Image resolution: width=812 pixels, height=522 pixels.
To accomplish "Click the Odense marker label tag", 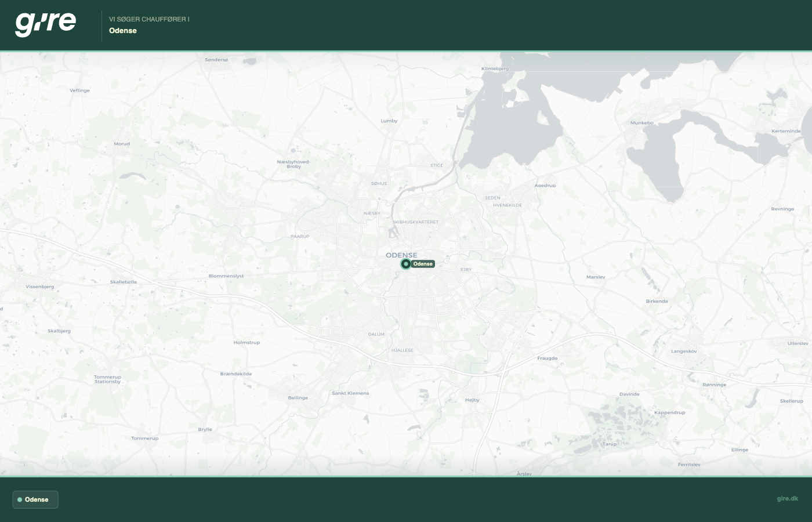I will coord(423,264).
